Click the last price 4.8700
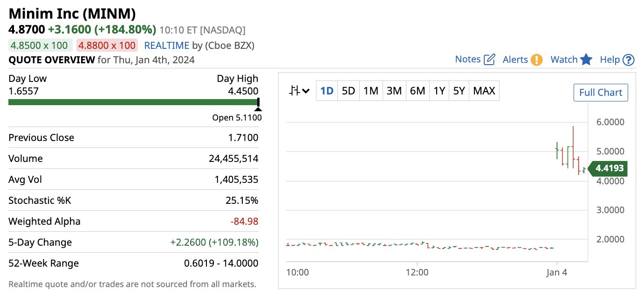Image resolution: width=644 pixels, height=295 pixels. tap(27, 30)
